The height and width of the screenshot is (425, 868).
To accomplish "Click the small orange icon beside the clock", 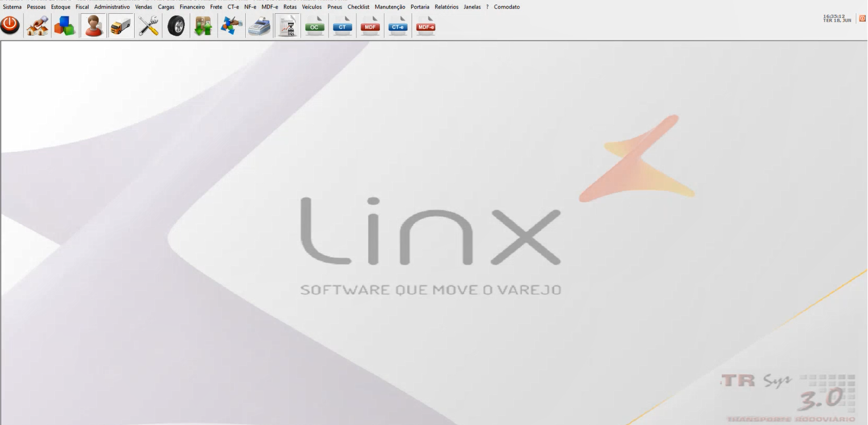I will (862, 18).
